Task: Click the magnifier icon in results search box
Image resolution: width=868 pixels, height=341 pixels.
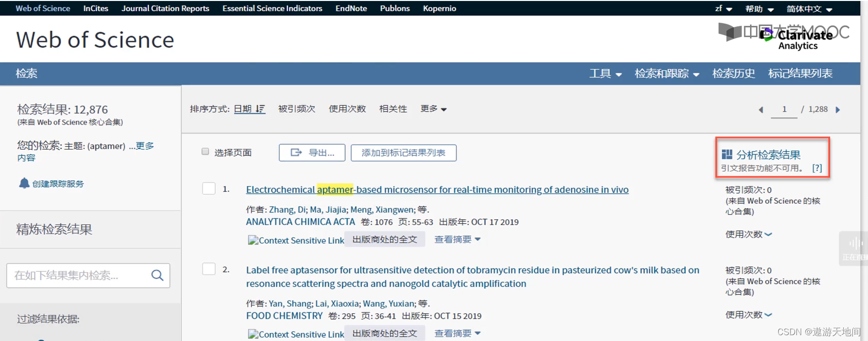Action: [157, 275]
